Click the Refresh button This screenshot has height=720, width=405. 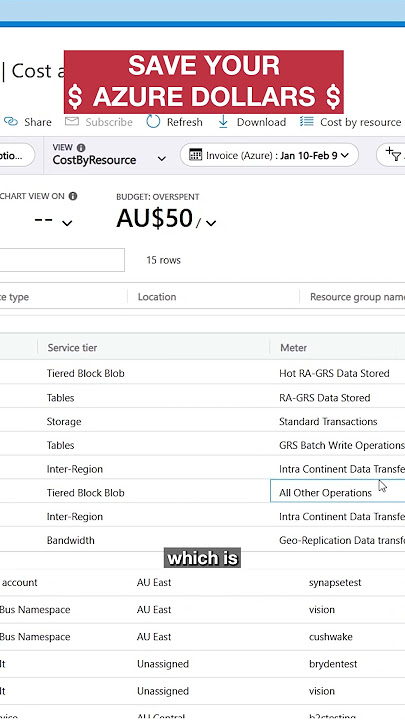(x=174, y=122)
